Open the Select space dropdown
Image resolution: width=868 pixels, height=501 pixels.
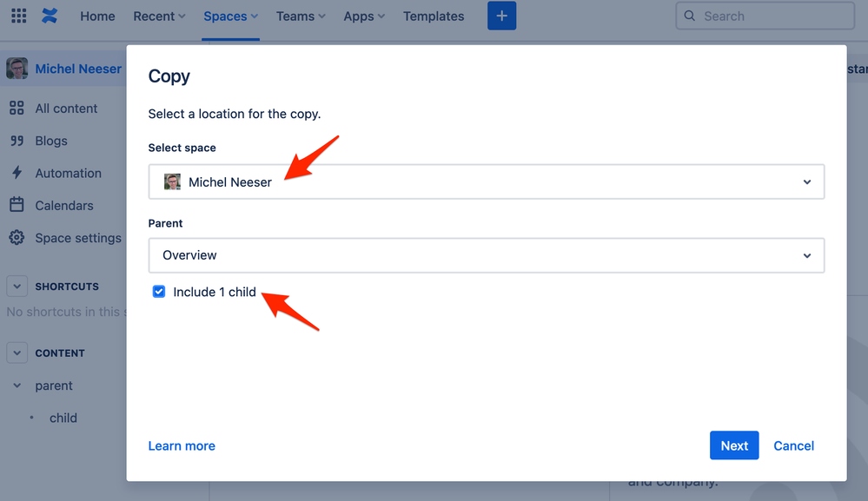(x=486, y=181)
